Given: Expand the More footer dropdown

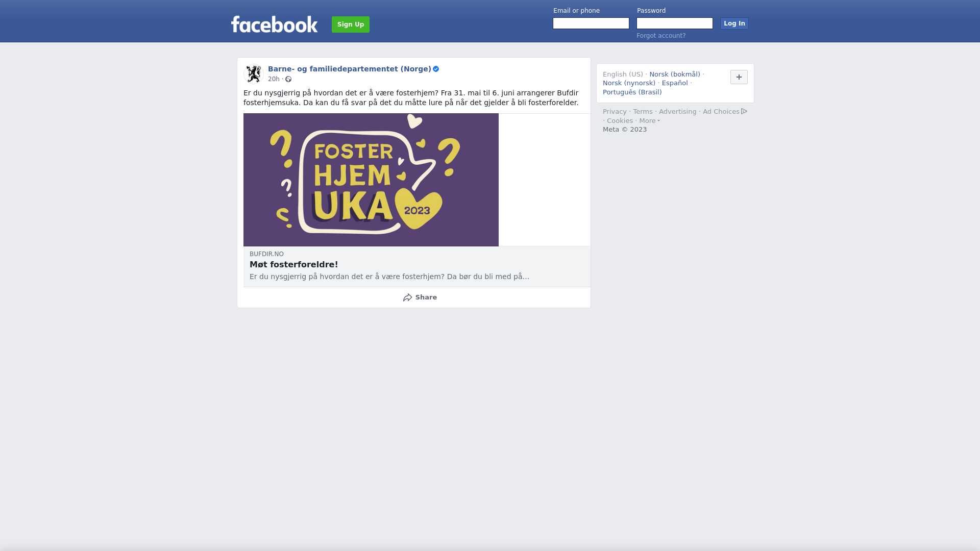Looking at the screenshot, I should (x=649, y=121).
